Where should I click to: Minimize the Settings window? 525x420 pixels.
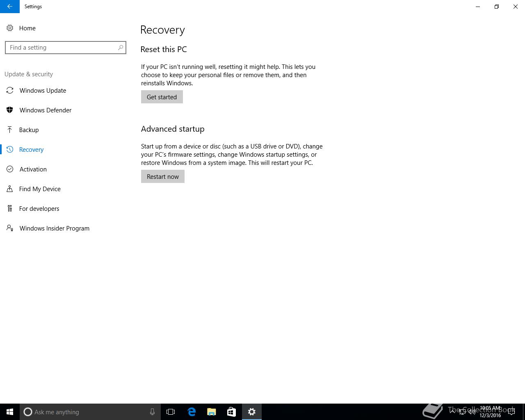click(478, 7)
